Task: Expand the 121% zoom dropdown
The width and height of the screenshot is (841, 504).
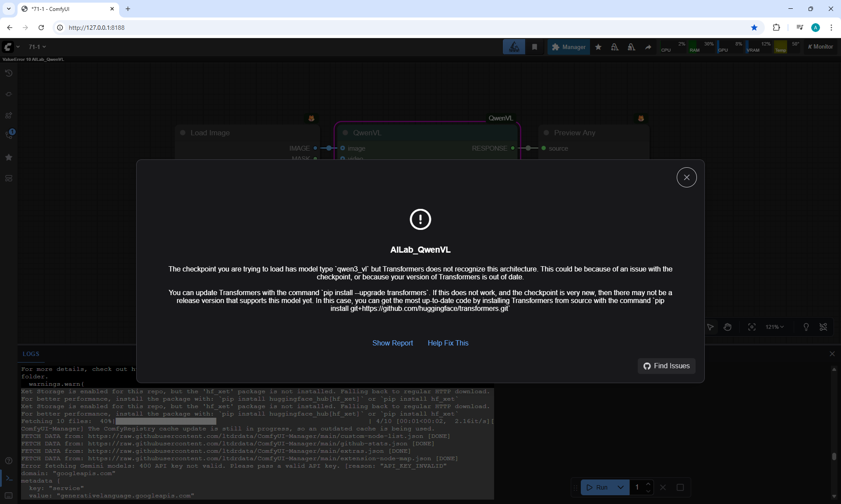Action: [774, 327]
